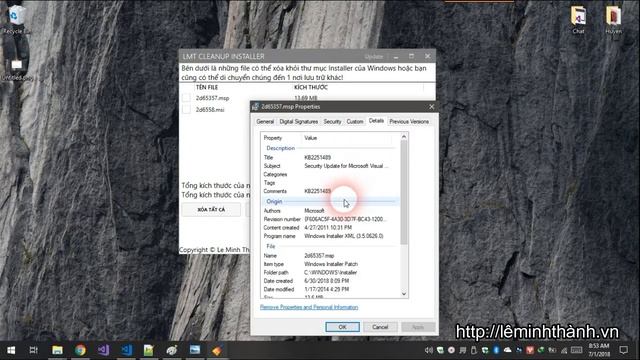This screenshot has height=360, width=640.
Task: Click the XÓA TẤT CẢ button
Action: click(x=211, y=209)
